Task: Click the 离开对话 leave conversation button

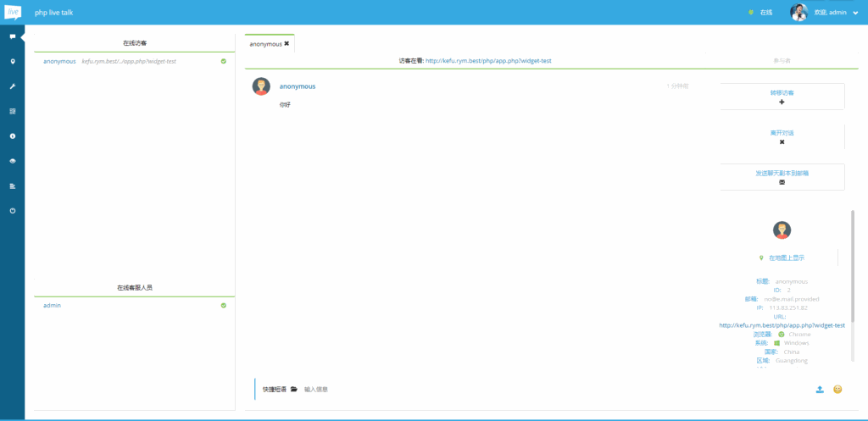Action: 782,136
